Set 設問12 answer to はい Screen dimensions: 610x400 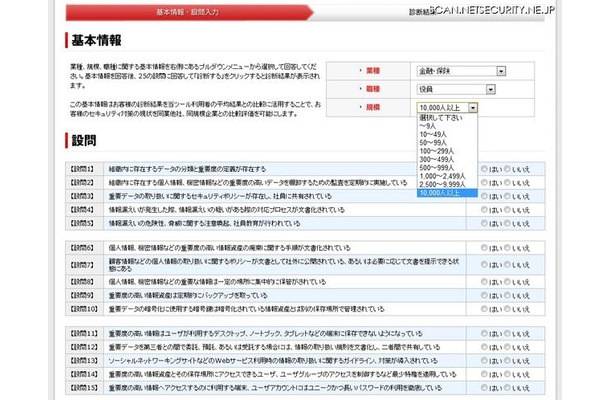[x=484, y=347]
